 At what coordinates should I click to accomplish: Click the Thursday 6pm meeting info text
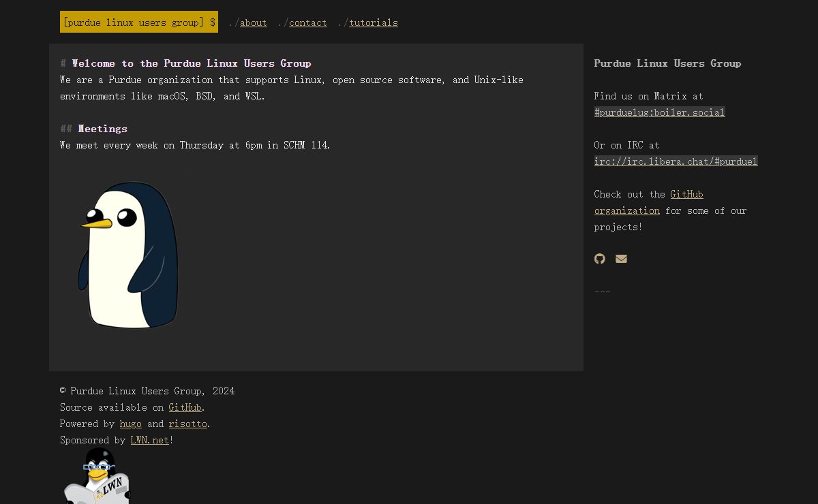[195, 145]
